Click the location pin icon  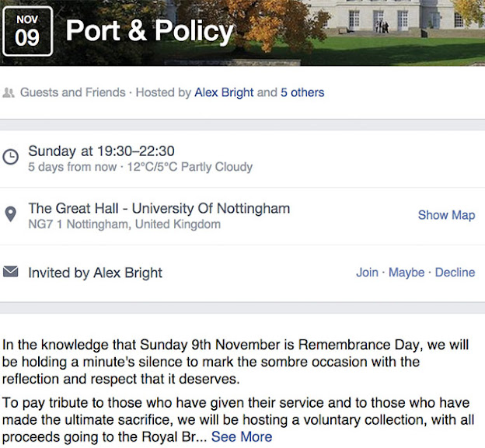tap(11, 214)
